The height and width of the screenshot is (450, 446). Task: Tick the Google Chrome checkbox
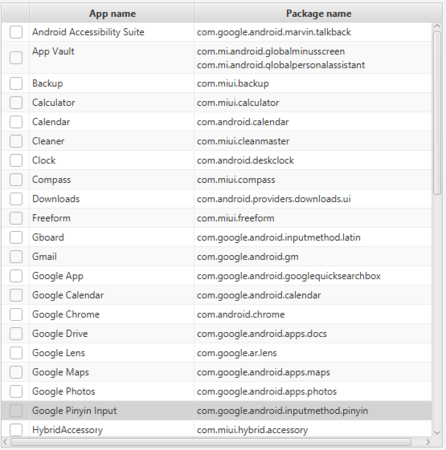point(16,314)
